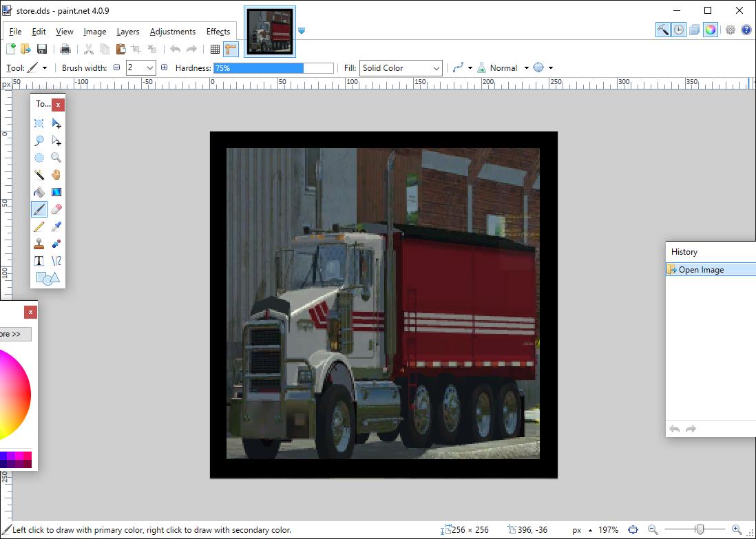Open the Fill style Solid Color dropdown

[x=401, y=68]
